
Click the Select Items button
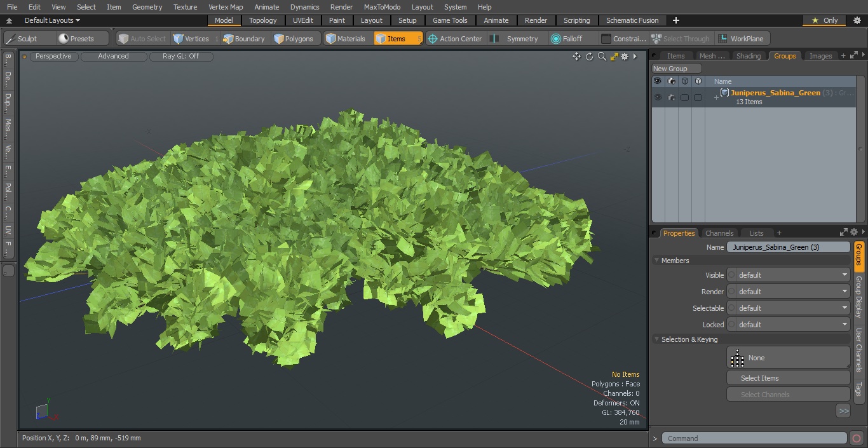click(x=788, y=378)
